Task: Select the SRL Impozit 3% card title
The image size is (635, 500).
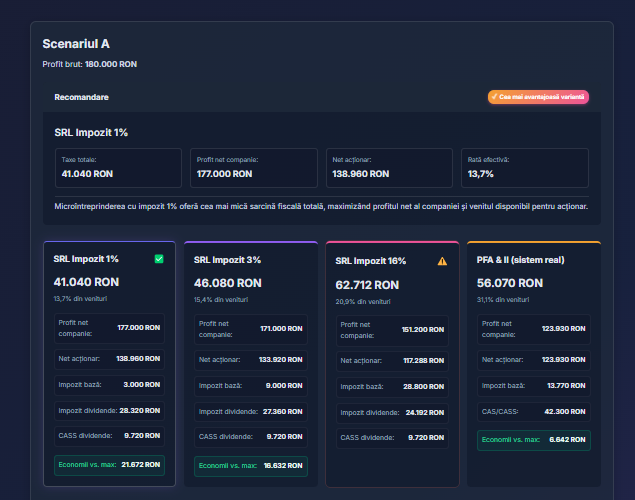Action: 227,260
